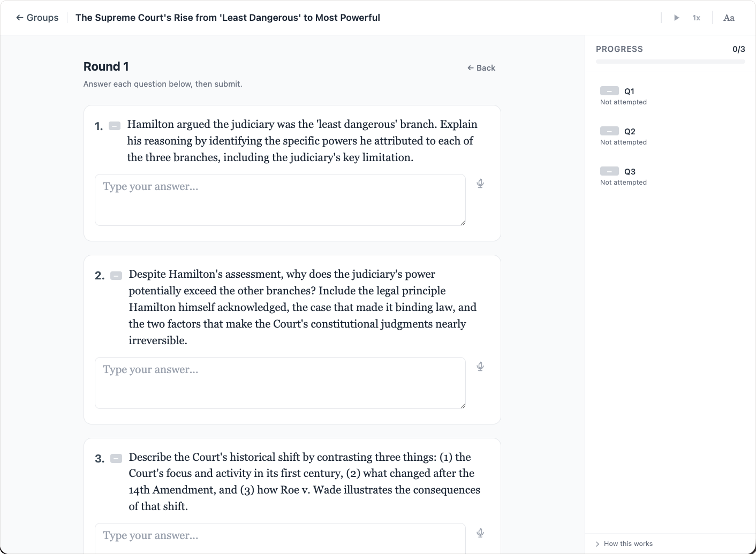Click microphone icon for question 1
This screenshot has height=554, width=756.
point(480,184)
